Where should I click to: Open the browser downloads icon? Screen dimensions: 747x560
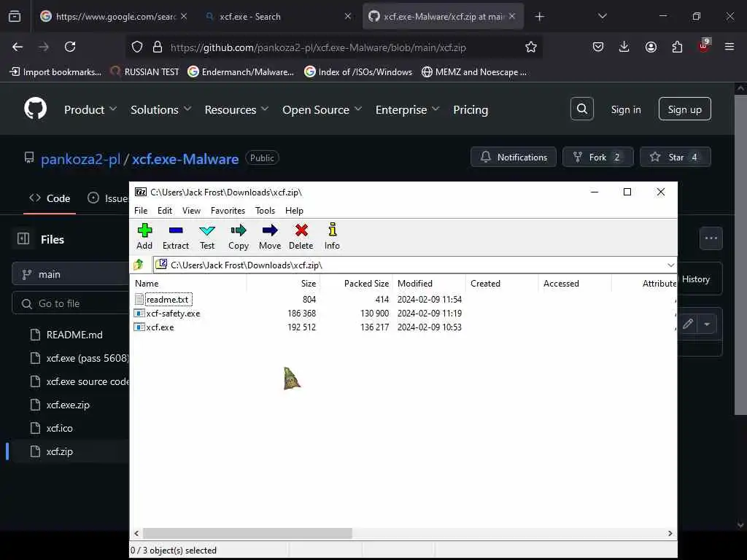[x=624, y=47]
